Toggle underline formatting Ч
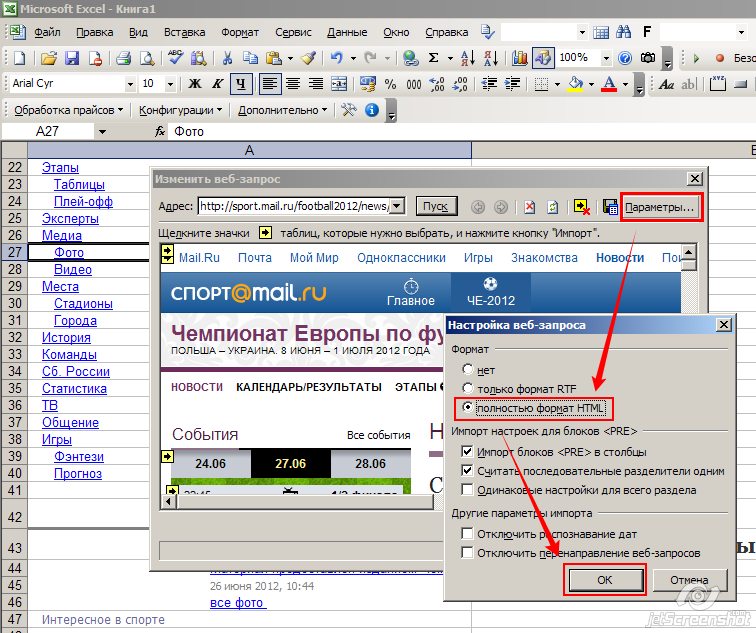 click(241, 84)
